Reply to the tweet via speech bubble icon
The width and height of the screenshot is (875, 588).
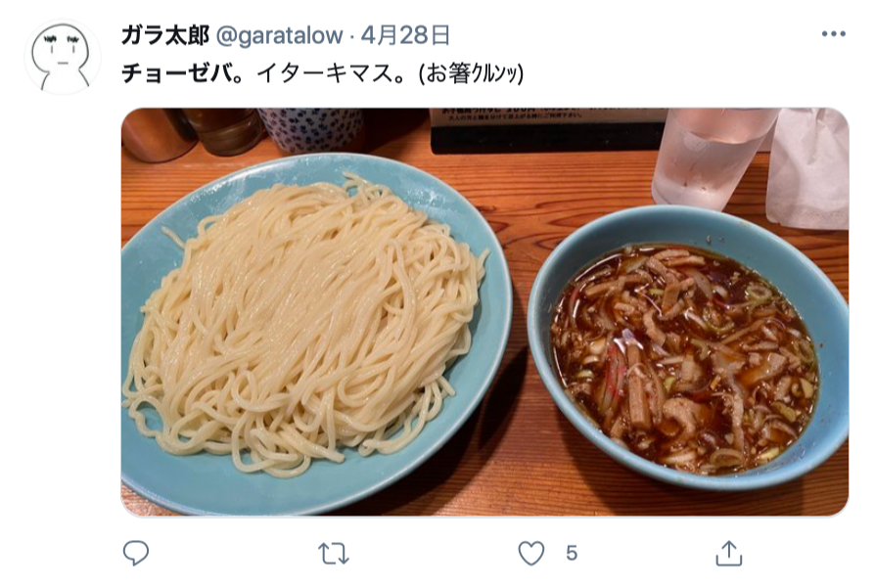[x=136, y=553]
